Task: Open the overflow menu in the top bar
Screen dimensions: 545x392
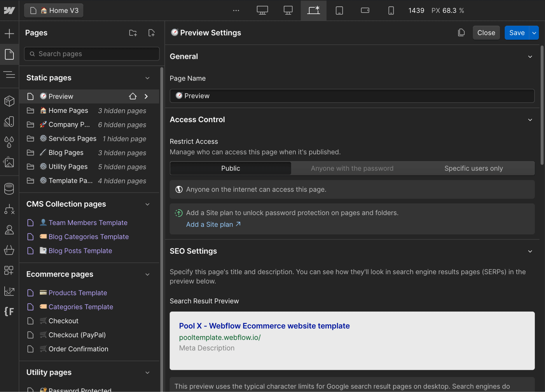Action: click(236, 10)
